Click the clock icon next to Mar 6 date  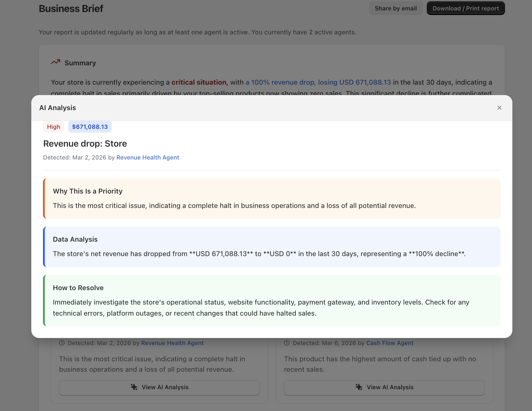(x=287, y=343)
